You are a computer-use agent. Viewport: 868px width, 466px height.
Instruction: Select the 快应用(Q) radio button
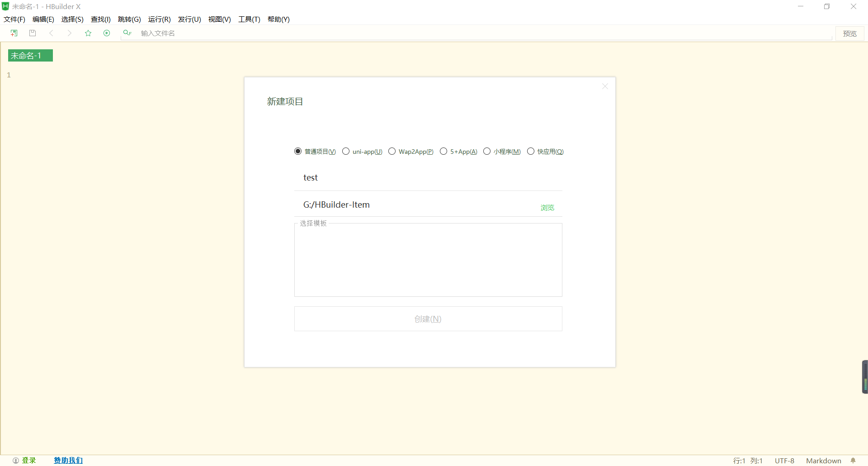531,151
